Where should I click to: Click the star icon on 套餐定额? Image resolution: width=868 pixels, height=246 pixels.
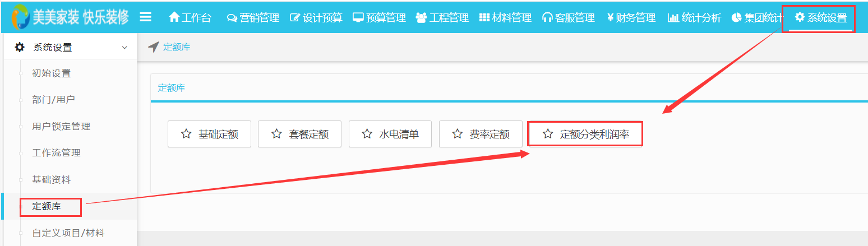tap(276, 134)
